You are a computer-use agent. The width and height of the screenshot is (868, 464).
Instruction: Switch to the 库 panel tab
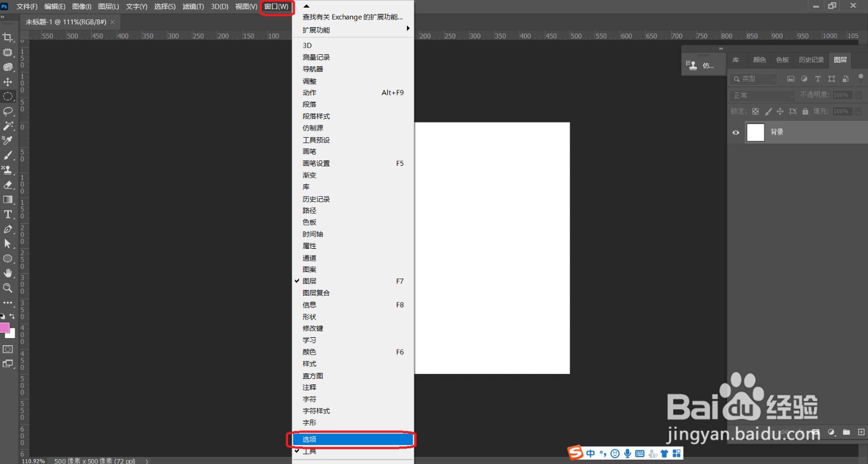coord(736,60)
